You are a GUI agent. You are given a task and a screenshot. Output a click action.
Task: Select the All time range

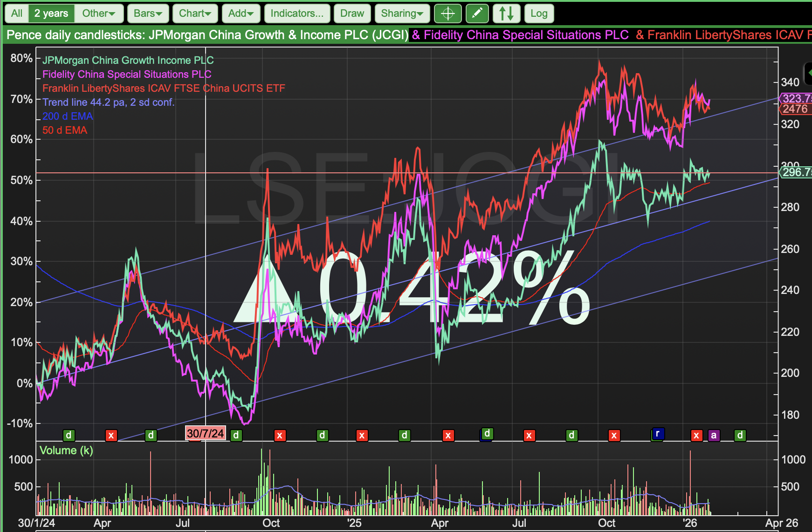point(17,14)
